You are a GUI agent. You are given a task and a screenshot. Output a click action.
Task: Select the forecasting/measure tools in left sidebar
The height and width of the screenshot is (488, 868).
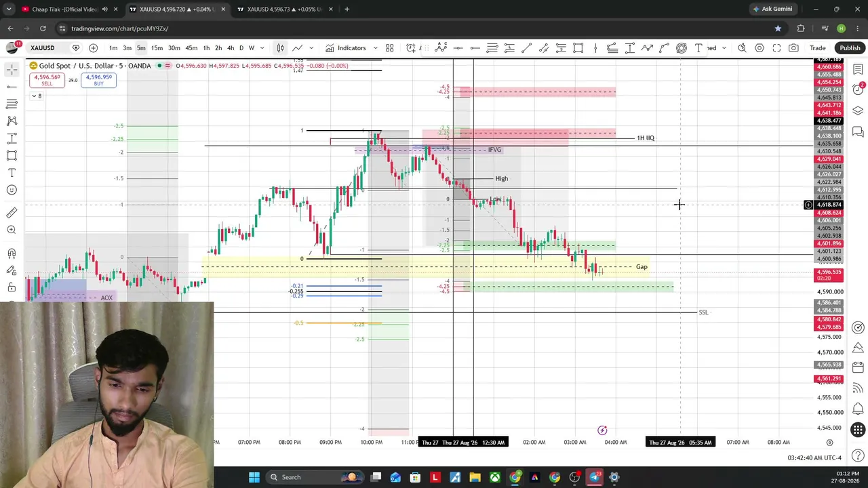pyautogui.click(x=12, y=138)
